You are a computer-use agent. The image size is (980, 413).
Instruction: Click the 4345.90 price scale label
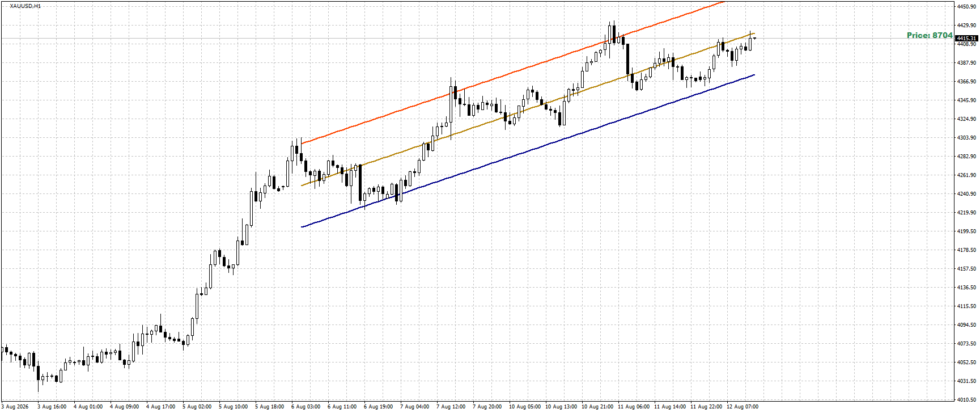pos(966,100)
